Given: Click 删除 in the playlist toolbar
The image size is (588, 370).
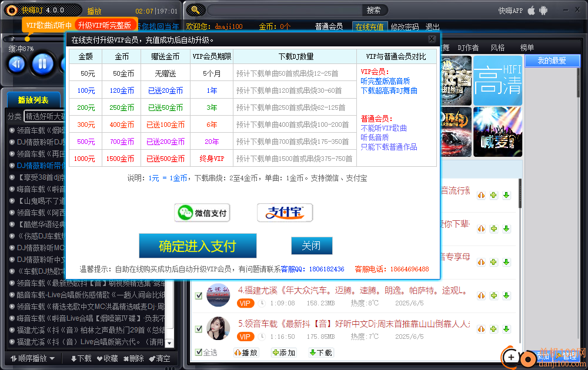Looking at the screenshot, I should [133, 358].
